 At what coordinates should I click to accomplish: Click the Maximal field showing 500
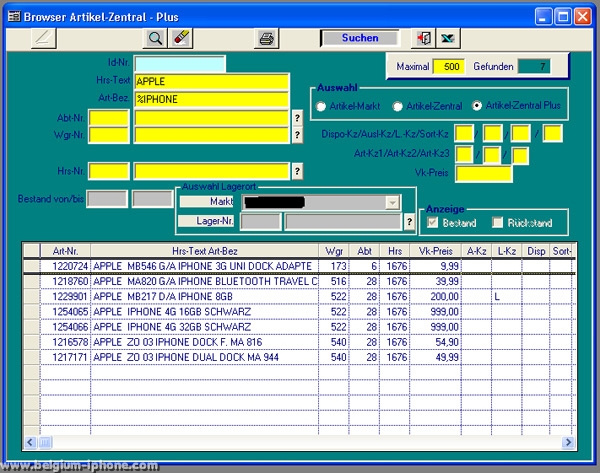(449, 67)
